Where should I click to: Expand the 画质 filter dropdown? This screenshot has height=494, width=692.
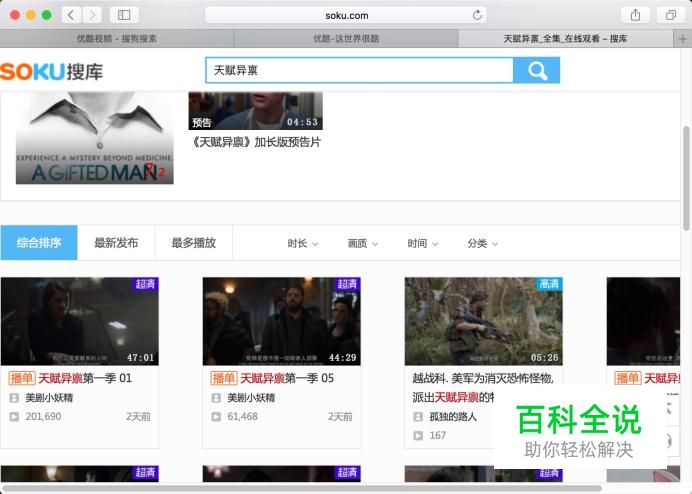click(x=363, y=243)
